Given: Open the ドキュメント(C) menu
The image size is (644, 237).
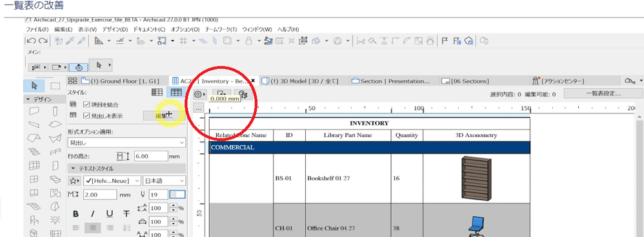Looking at the screenshot, I should [149, 30].
